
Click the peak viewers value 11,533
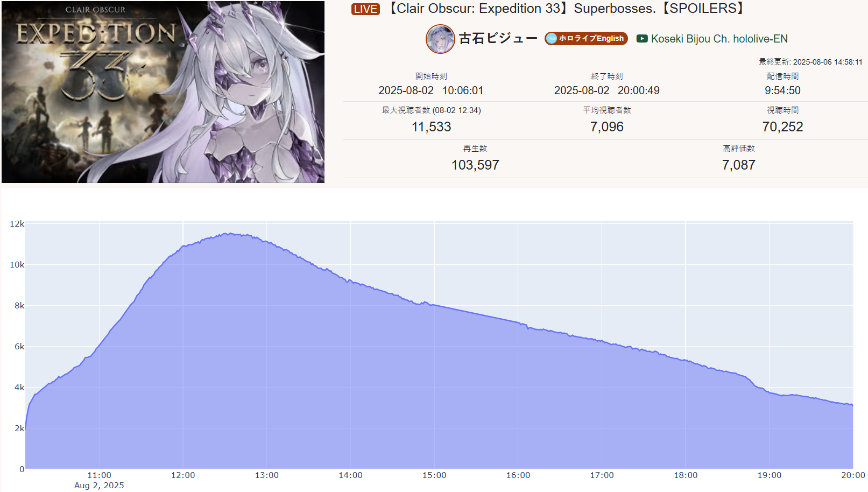[431, 127]
